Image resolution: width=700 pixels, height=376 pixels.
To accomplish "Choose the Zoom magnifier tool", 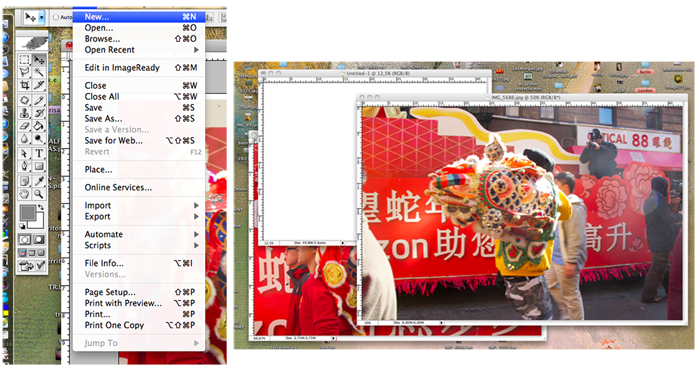I will (39, 194).
